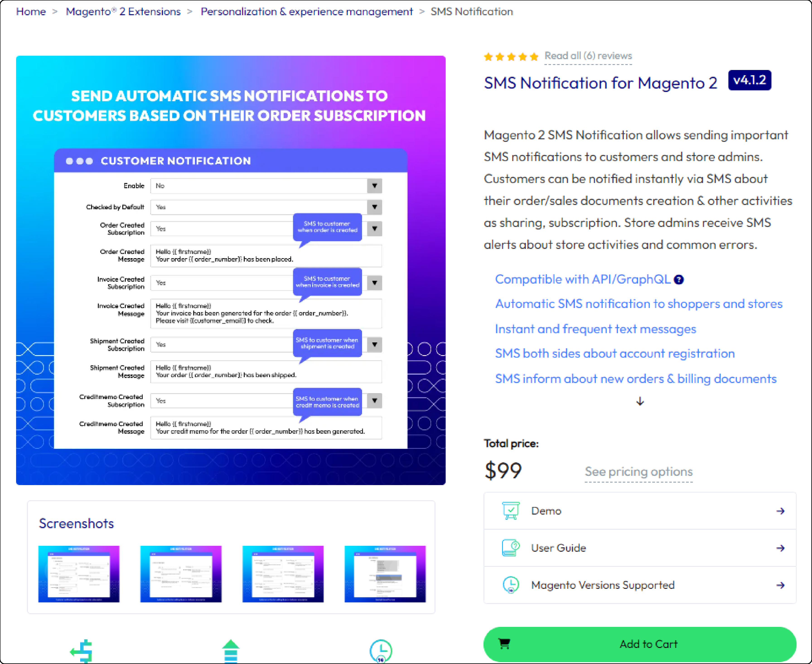Click SMS both sides about account registration

(615, 354)
